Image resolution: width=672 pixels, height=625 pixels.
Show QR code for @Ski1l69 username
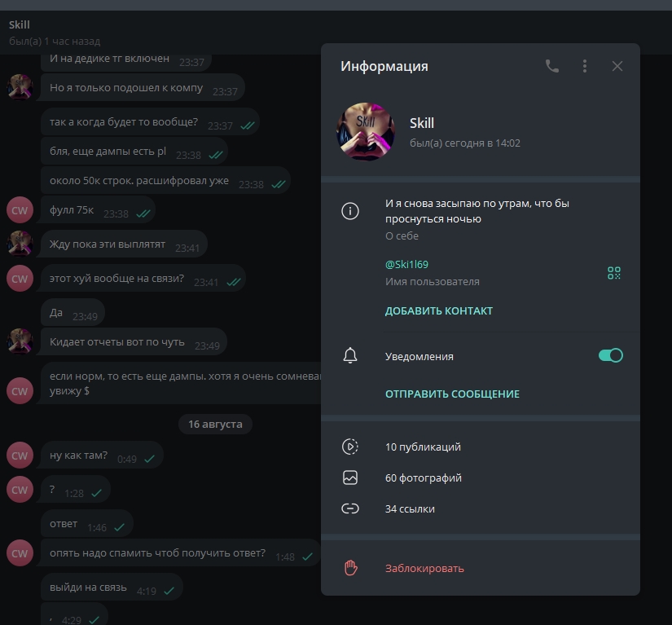tap(613, 273)
